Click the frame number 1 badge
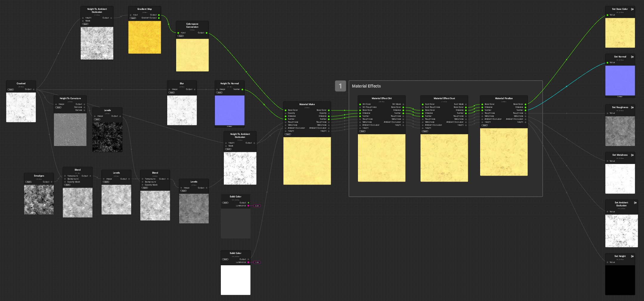 coord(340,86)
